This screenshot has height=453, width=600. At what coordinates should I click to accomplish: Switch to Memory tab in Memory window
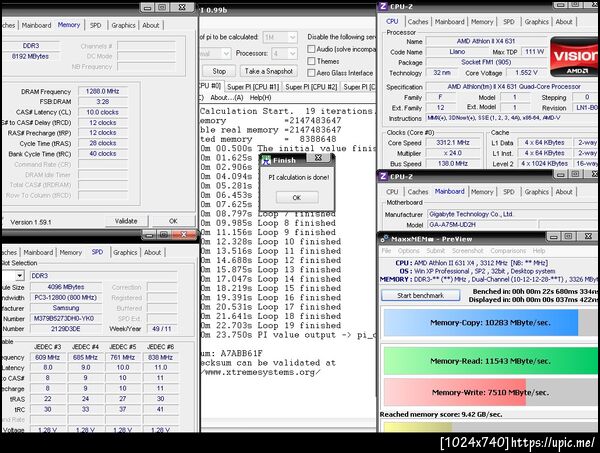(69, 25)
